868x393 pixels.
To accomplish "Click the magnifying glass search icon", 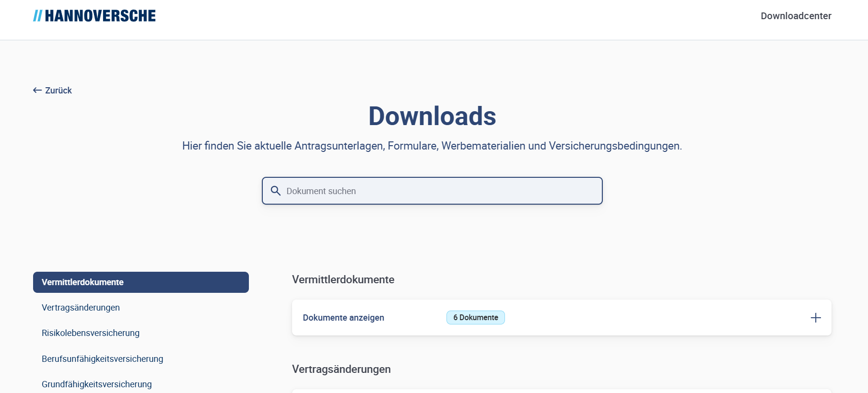I will tap(275, 191).
